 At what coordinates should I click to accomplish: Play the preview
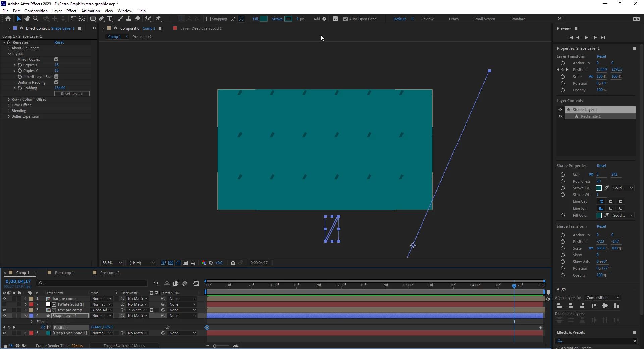[x=586, y=38]
